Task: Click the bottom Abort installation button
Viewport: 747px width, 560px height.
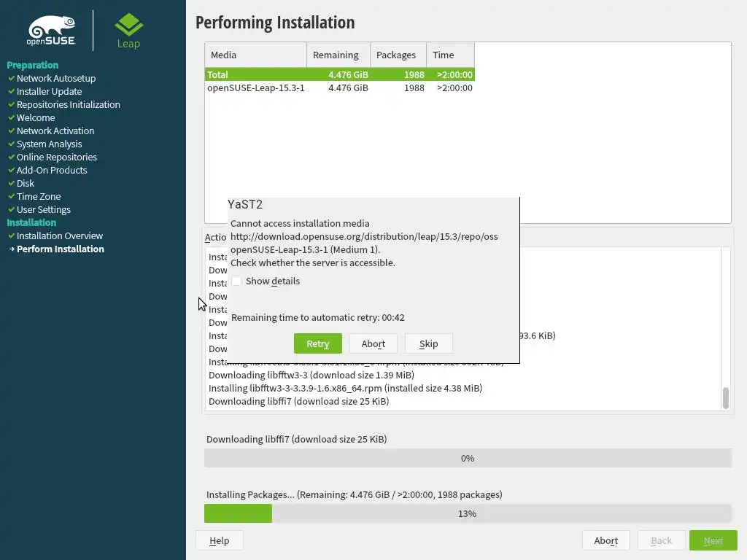Action: [x=605, y=540]
